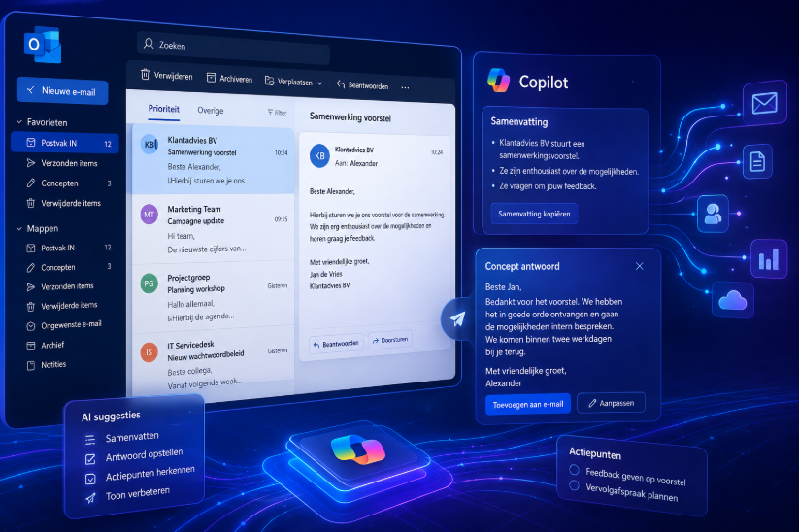Click the MT avatar of Marketing Team
The width and height of the screenshot is (799, 532).
pyautogui.click(x=149, y=215)
